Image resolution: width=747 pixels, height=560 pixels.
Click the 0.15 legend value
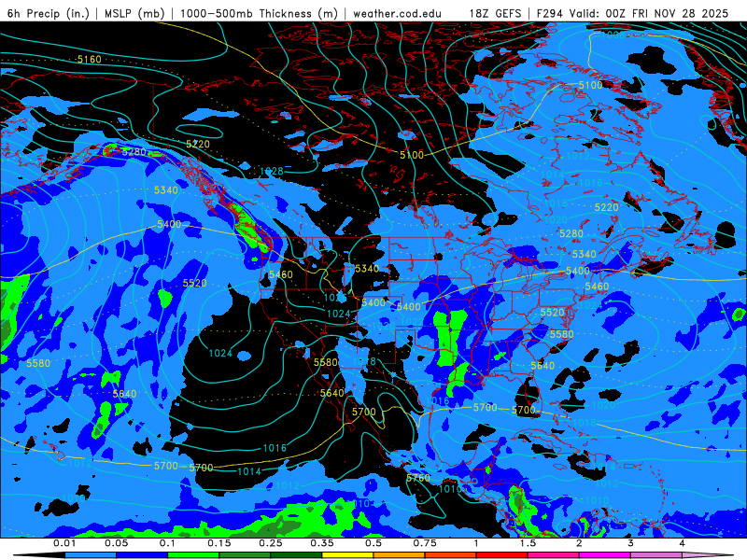219,543
